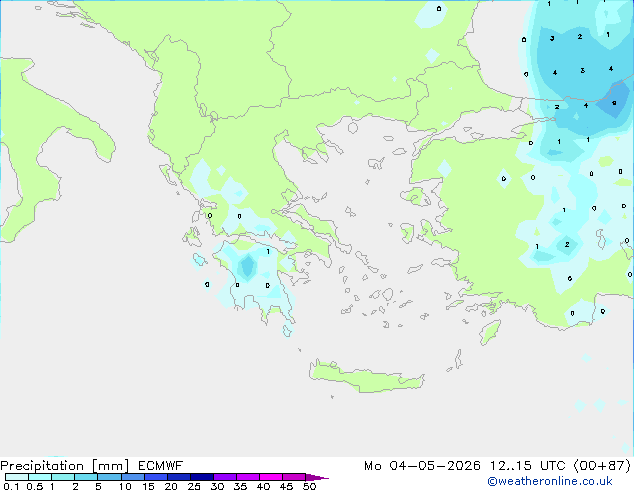Click the 15–20 mm legend color swatch

click(x=156, y=477)
